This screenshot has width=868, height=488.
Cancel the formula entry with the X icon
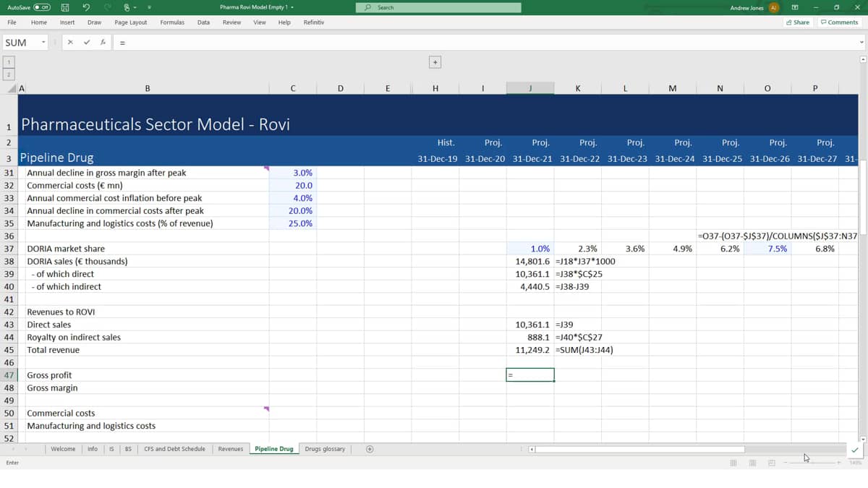click(70, 43)
